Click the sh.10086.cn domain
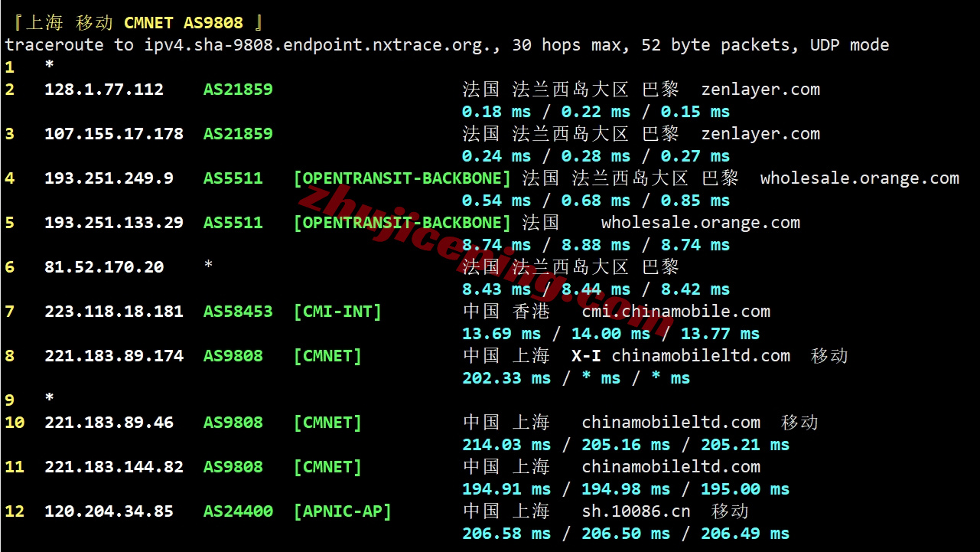The height and width of the screenshot is (552, 980). (637, 511)
